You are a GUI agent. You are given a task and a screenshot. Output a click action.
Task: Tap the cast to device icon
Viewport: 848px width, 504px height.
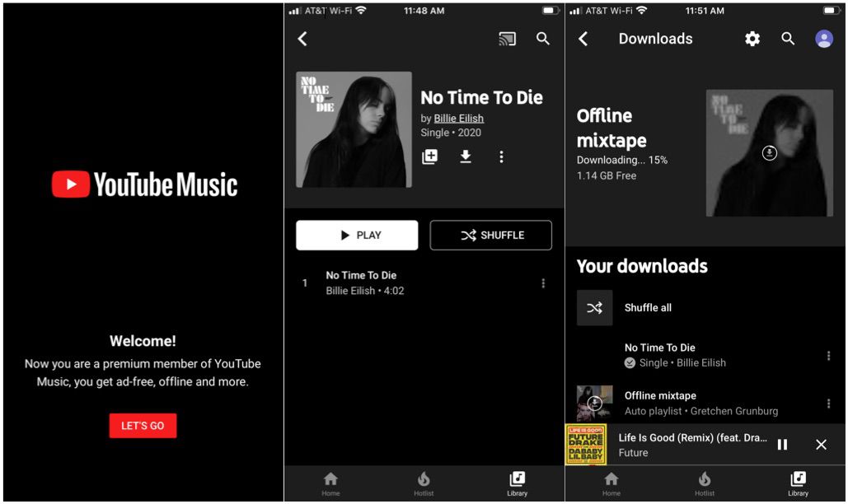507,39
